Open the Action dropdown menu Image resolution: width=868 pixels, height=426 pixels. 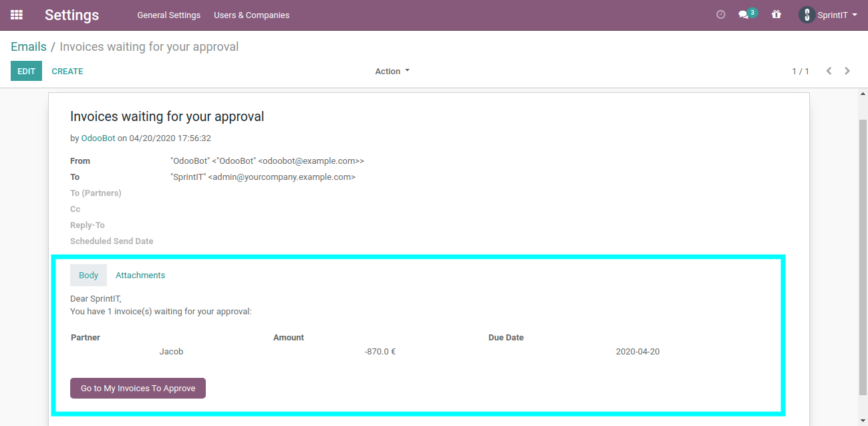[x=392, y=71]
